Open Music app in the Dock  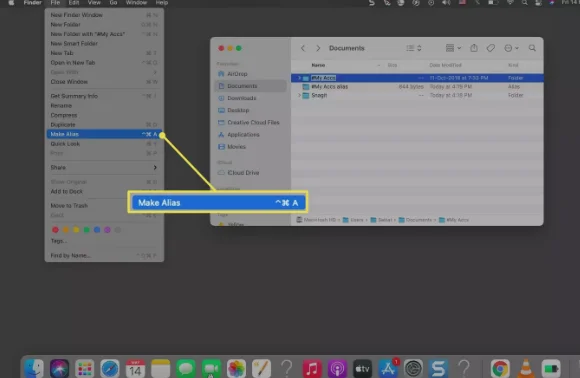click(x=312, y=368)
